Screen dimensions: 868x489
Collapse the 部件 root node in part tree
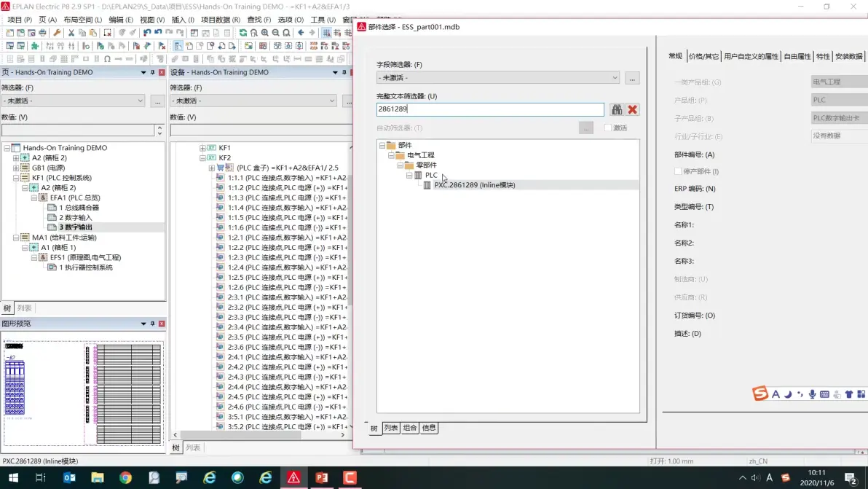coord(382,146)
